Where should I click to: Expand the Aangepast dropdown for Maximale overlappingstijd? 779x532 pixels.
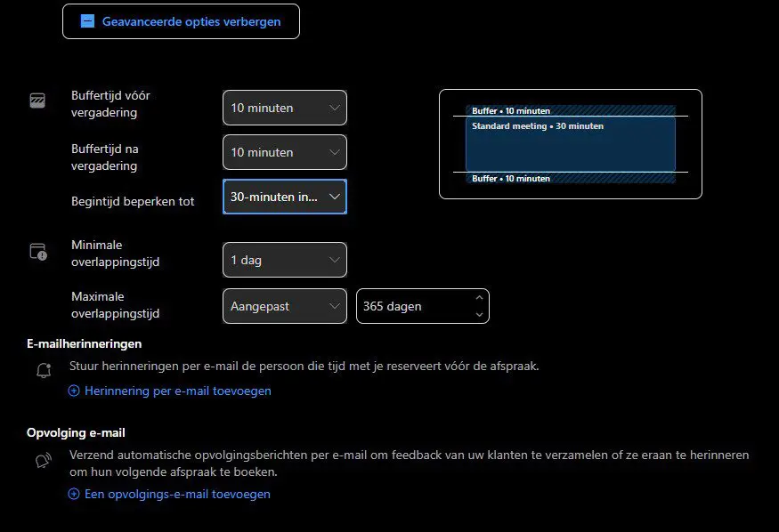284,306
